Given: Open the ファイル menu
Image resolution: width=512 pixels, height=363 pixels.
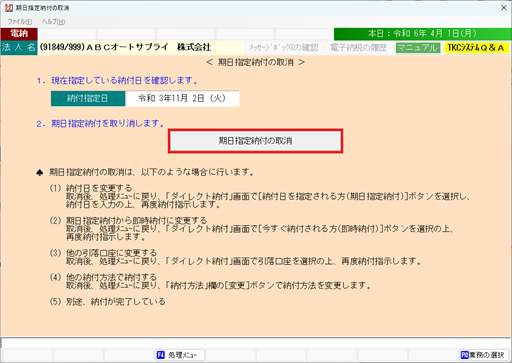Looking at the screenshot, I should pos(20,22).
